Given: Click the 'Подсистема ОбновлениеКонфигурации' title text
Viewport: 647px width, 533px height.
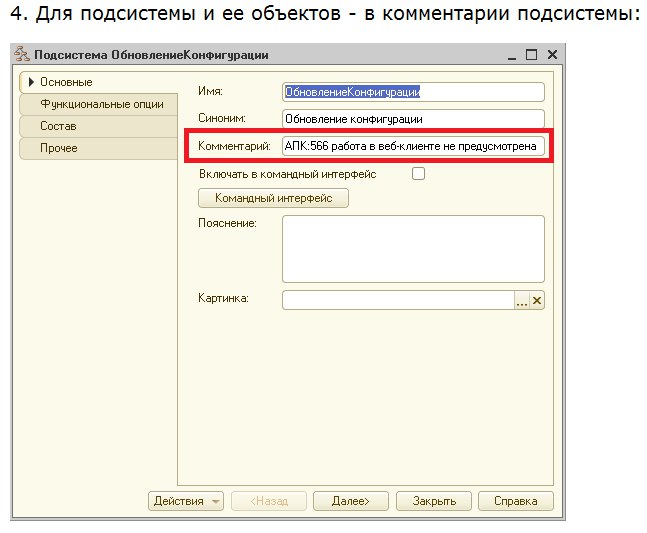Looking at the screenshot, I should pos(151,55).
